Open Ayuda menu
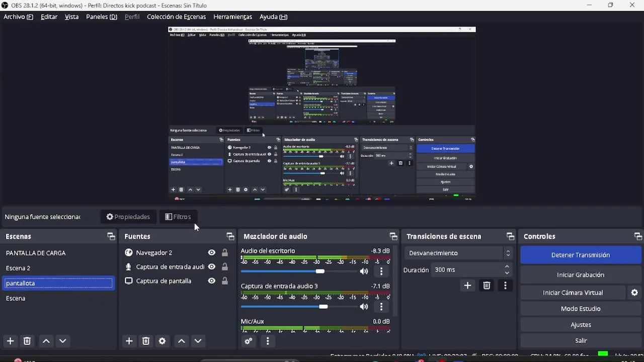Viewport: 644px width, 362px height. [273, 17]
